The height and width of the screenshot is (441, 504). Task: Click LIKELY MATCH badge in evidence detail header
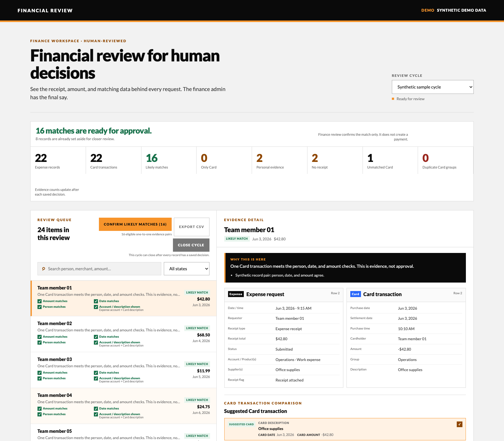237,239
